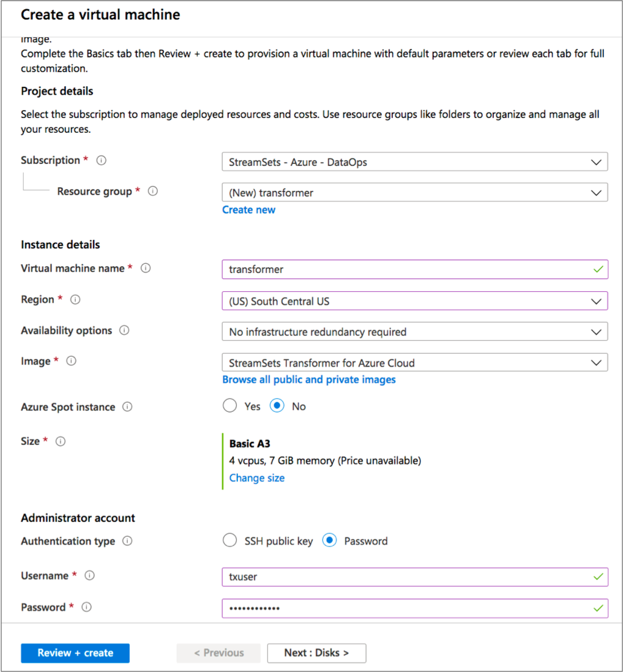
Task: Open the Subscription dropdown
Action: [414, 162]
